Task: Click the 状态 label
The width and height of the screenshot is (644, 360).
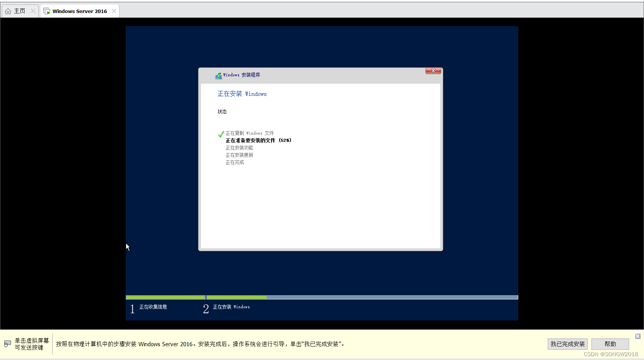Action: (222, 112)
